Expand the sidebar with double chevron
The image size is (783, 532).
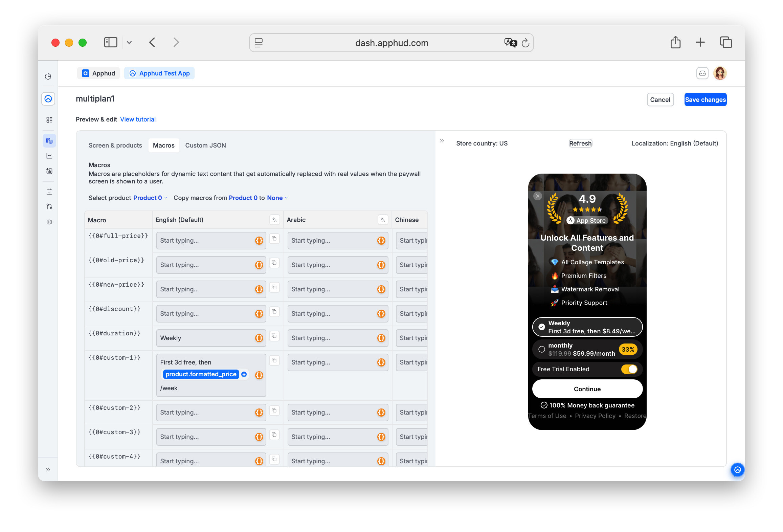[x=48, y=470]
